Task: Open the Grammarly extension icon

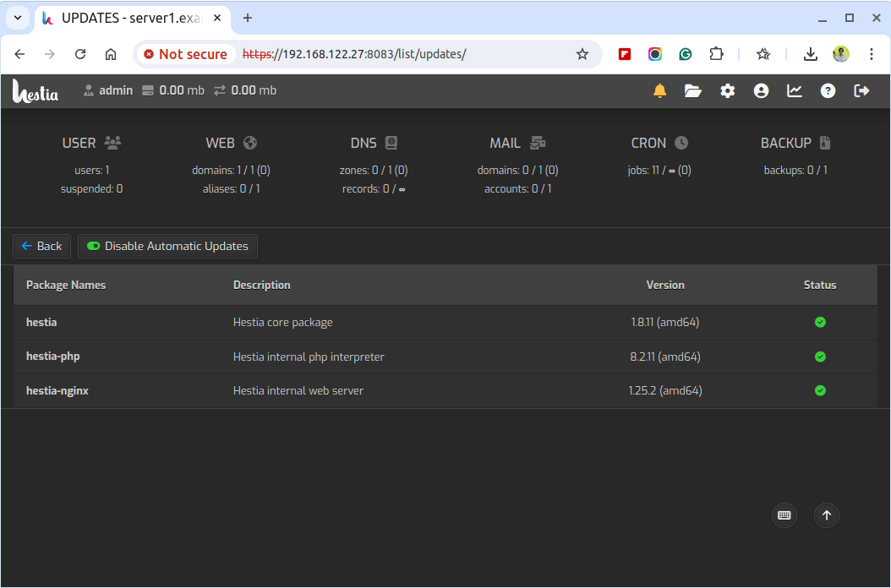Action: tap(686, 54)
